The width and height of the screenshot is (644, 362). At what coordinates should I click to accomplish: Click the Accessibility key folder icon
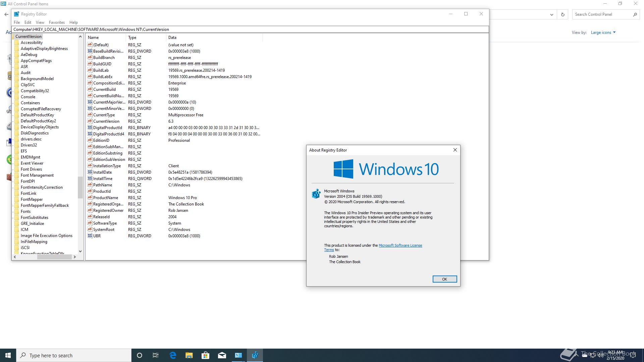point(16,43)
